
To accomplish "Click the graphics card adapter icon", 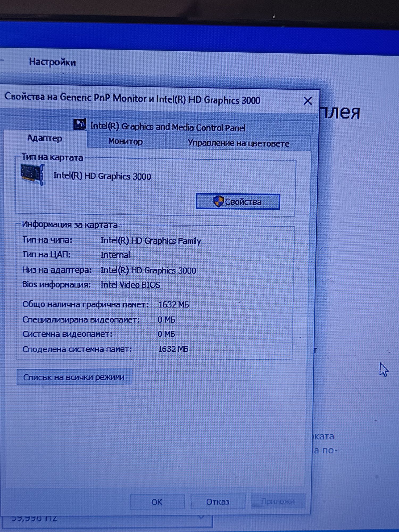I will coord(32,174).
